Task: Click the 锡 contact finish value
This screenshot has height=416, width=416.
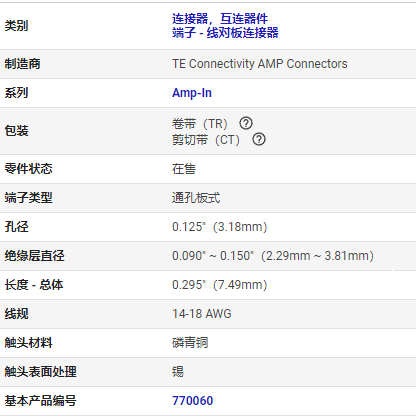Action: click(x=178, y=372)
